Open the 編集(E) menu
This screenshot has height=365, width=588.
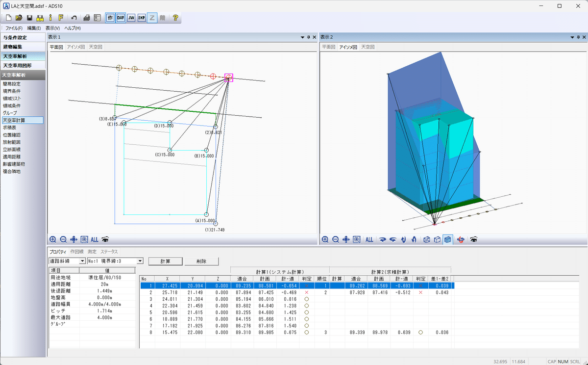[x=34, y=28]
